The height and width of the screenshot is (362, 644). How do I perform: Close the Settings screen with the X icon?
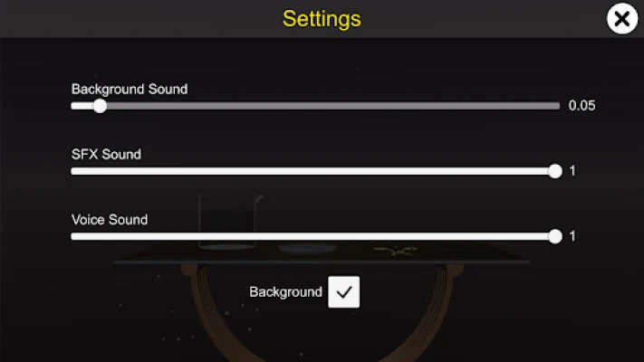(622, 19)
